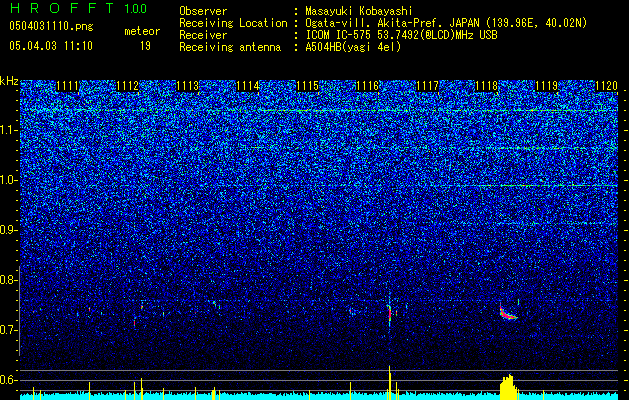Click the 1114 time marker
The width and height of the screenshot is (629, 400).
pyautogui.click(x=248, y=86)
